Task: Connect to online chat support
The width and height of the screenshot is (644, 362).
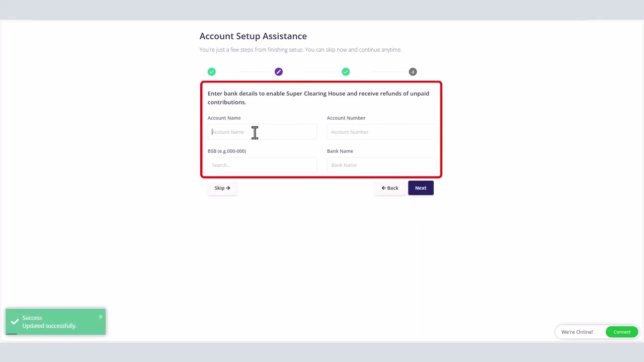Action: (x=622, y=332)
